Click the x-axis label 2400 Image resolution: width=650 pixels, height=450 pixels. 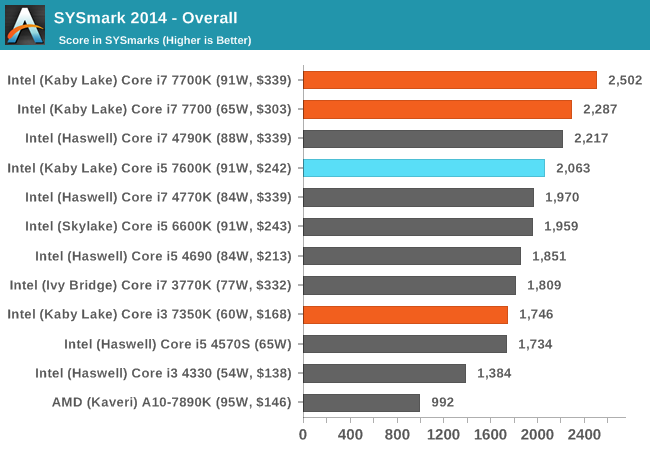tap(584, 435)
